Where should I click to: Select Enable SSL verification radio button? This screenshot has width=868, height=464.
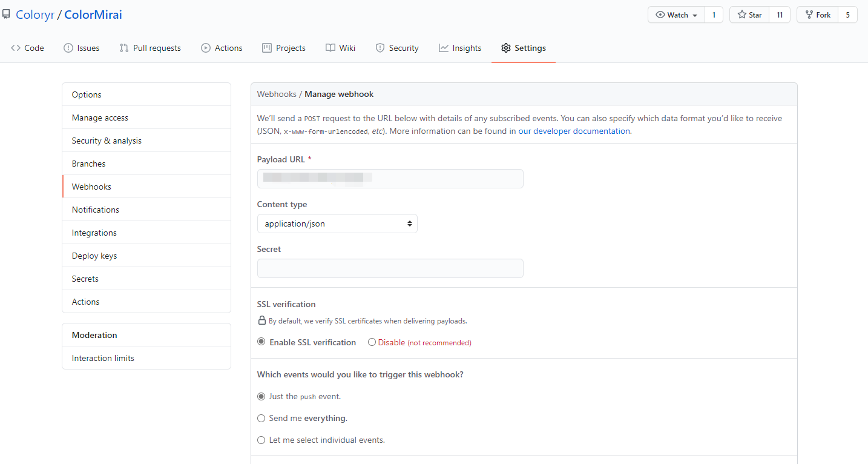click(x=261, y=342)
